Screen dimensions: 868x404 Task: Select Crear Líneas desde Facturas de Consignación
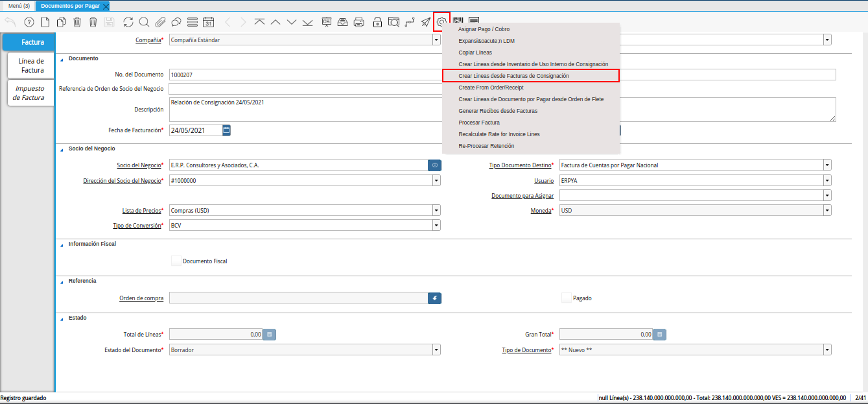(x=513, y=76)
